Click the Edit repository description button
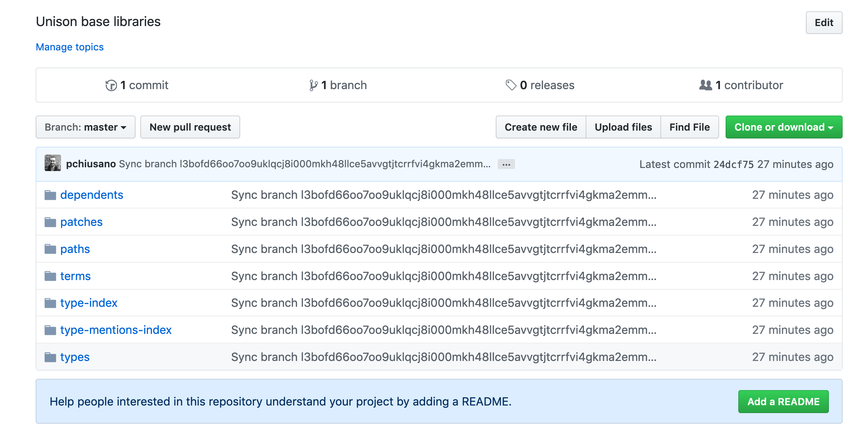The image size is (868, 447). pyautogui.click(x=824, y=23)
